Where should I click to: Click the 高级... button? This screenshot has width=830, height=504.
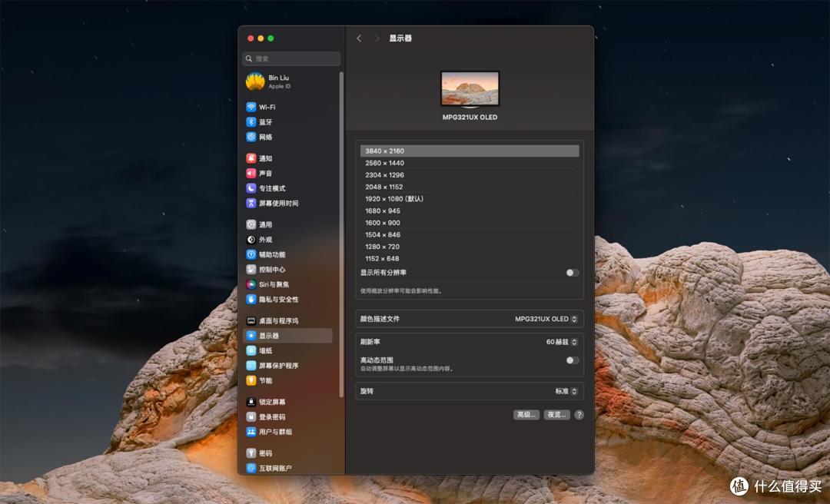point(526,415)
